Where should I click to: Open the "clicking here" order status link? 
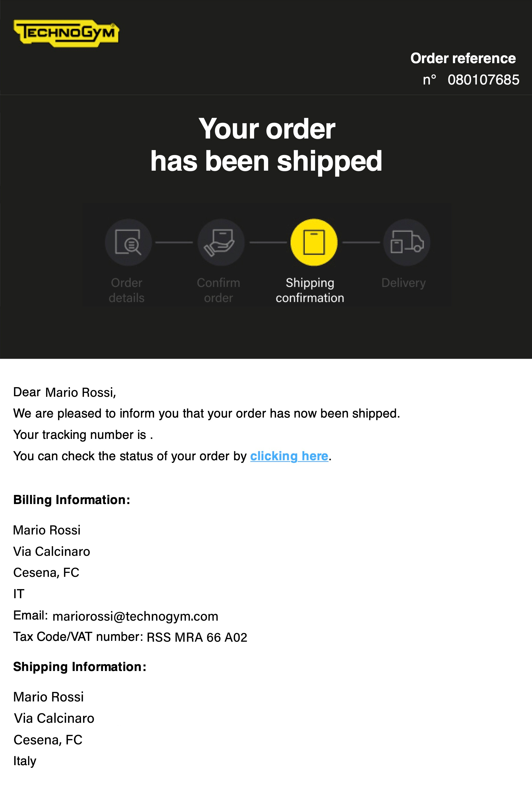pyautogui.click(x=289, y=456)
